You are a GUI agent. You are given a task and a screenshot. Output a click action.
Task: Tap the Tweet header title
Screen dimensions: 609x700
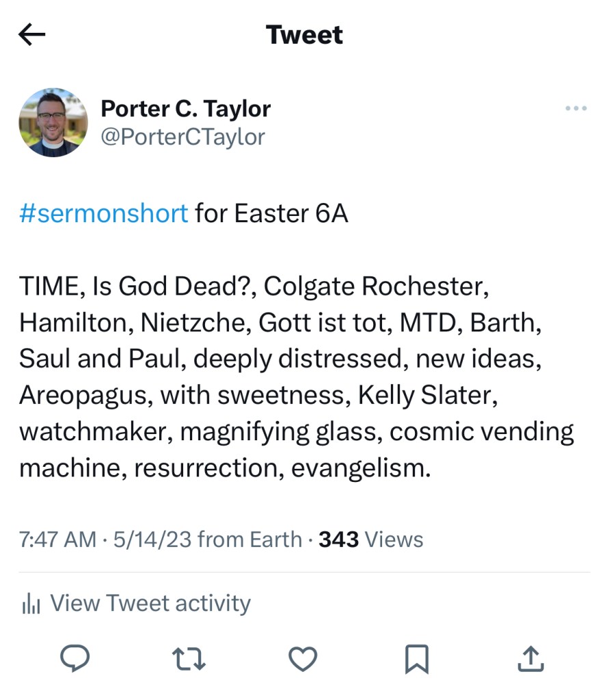coord(304,35)
